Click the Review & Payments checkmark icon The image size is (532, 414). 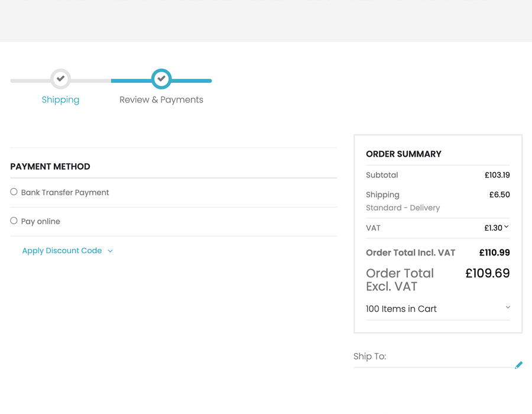[161, 79]
